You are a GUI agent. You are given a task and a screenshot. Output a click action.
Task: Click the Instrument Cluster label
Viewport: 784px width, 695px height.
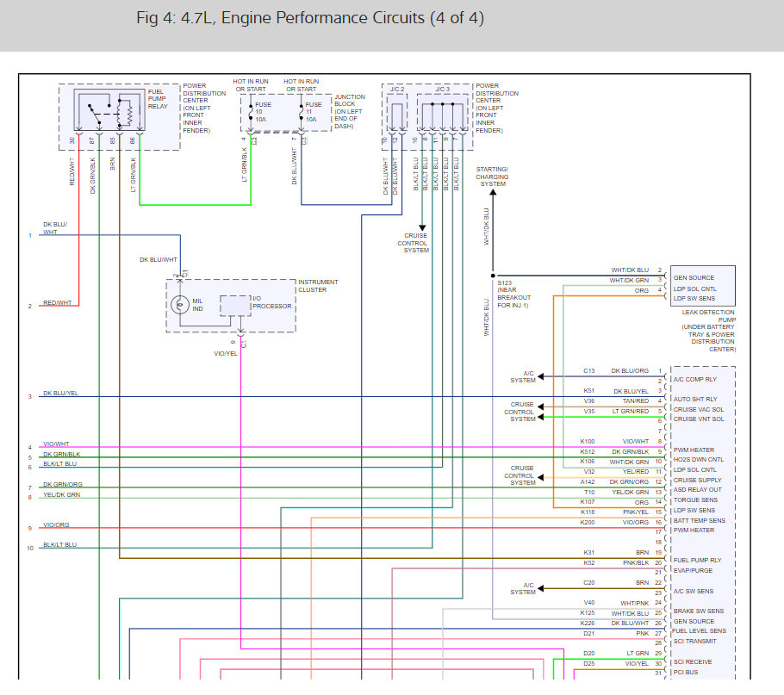point(318,286)
